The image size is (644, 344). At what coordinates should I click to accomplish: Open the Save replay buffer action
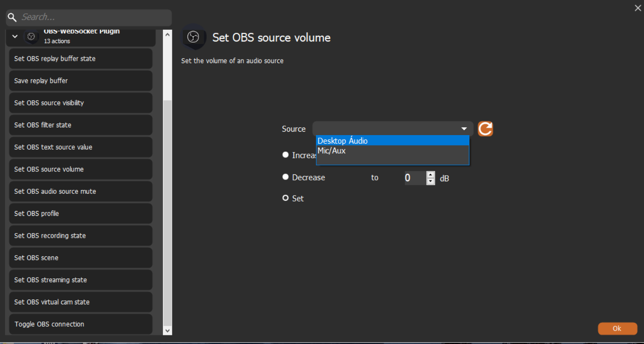point(80,81)
